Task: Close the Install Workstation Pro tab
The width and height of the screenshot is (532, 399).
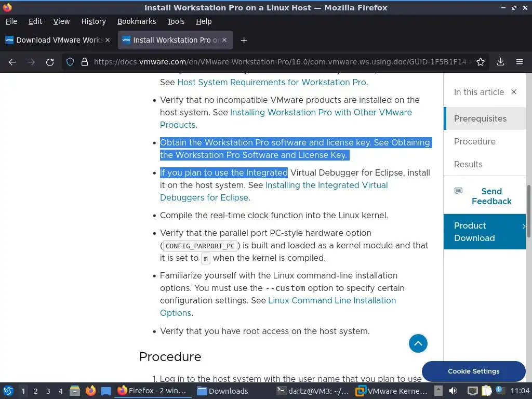Action: coord(224,40)
